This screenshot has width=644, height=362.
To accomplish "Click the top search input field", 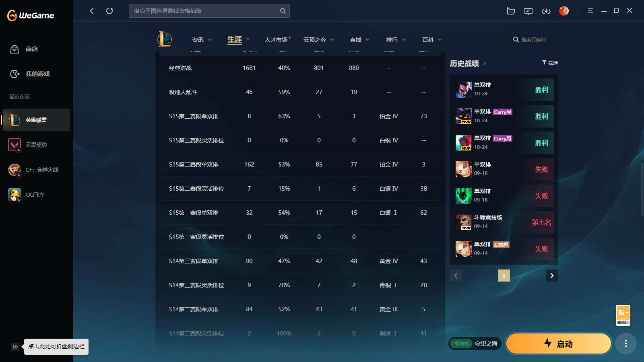I will point(204,11).
